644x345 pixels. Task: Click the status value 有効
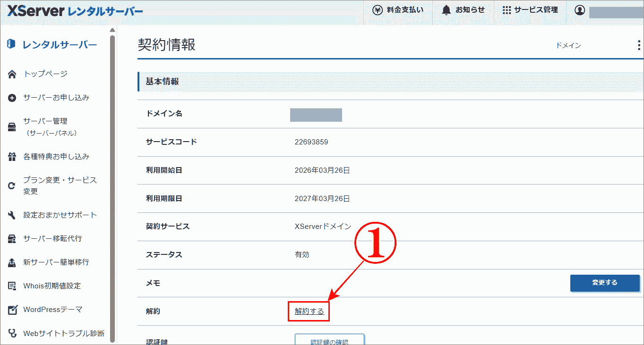[x=302, y=254]
